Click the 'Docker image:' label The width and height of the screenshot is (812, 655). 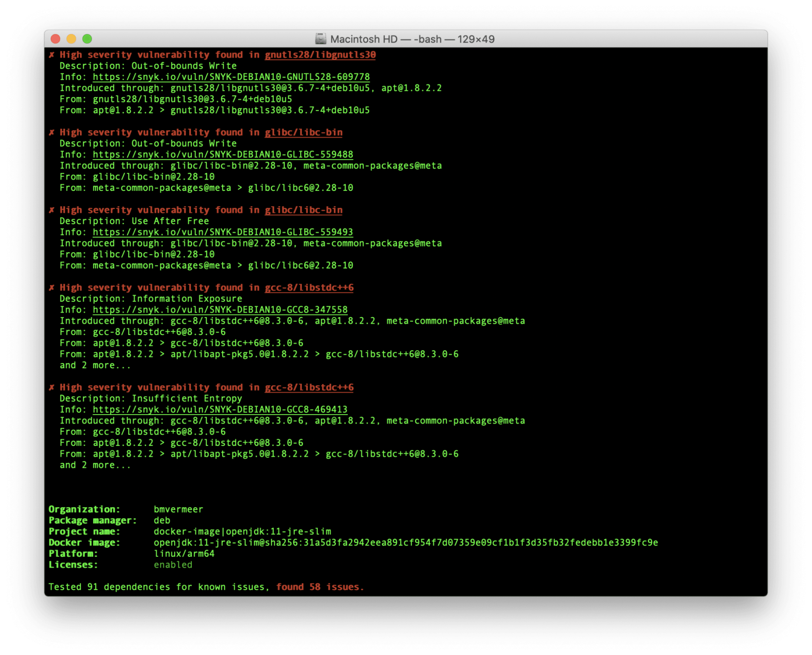click(x=84, y=542)
